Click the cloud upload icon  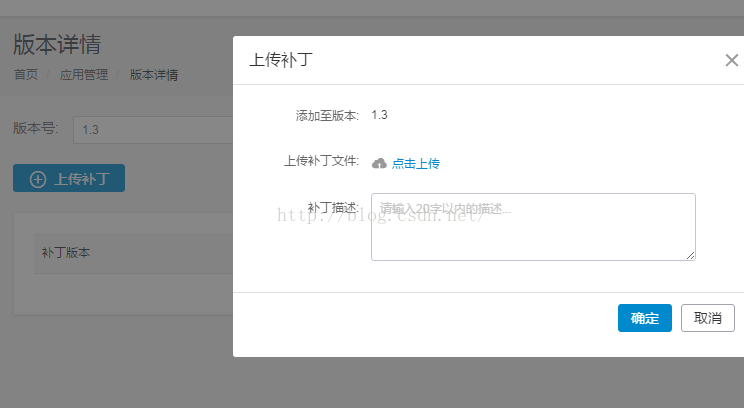(x=379, y=164)
